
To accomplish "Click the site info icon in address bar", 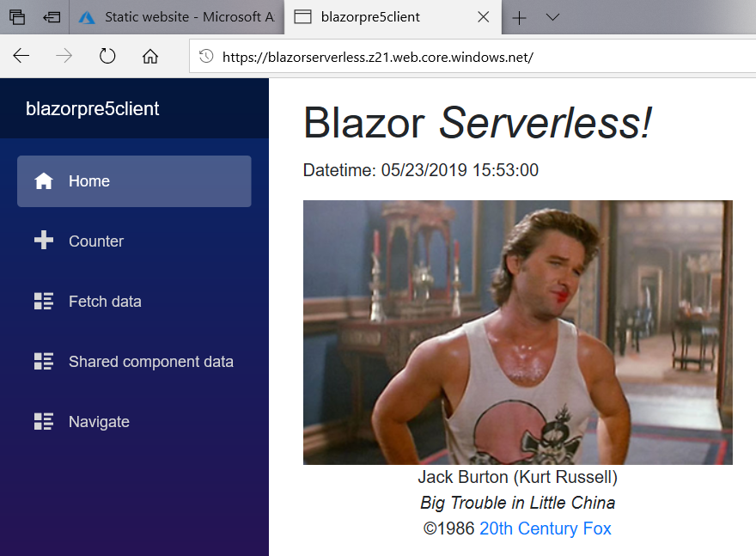I will pos(206,57).
